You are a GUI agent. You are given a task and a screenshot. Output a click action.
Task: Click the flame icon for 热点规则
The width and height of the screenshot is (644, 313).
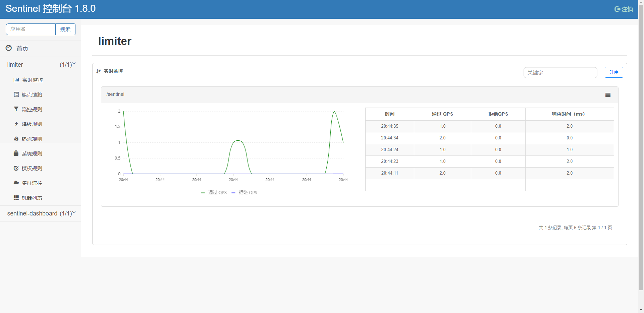click(16, 139)
